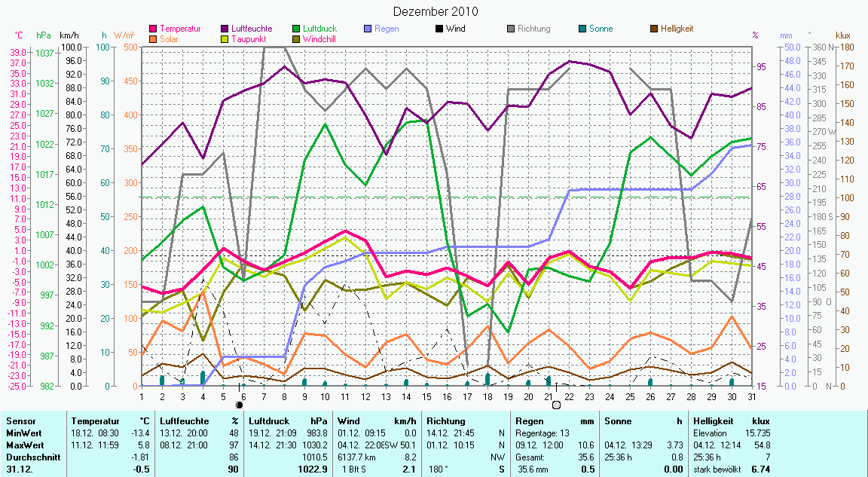Click the teal Sonne legend swatch
868x477 pixels.
click(582, 29)
